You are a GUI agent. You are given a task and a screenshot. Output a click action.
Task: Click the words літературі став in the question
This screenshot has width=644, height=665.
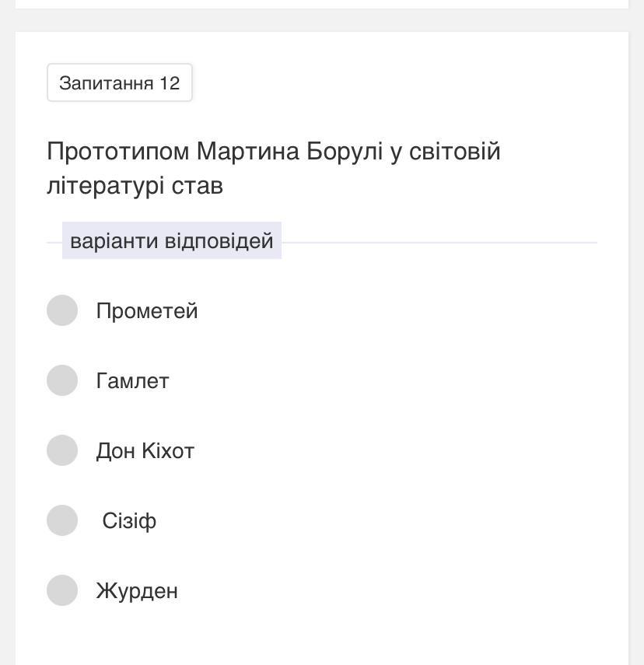click(x=135, y=186)
